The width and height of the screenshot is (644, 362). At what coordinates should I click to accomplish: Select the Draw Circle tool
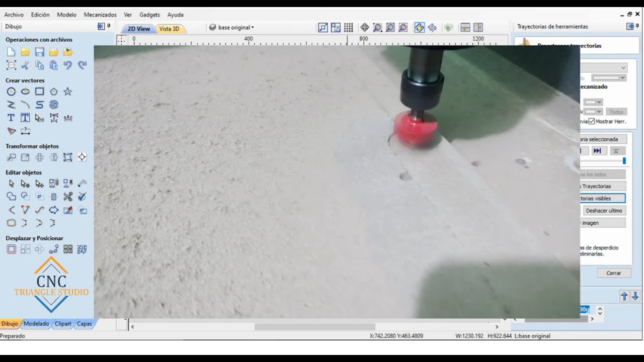[x=11, y=92]
